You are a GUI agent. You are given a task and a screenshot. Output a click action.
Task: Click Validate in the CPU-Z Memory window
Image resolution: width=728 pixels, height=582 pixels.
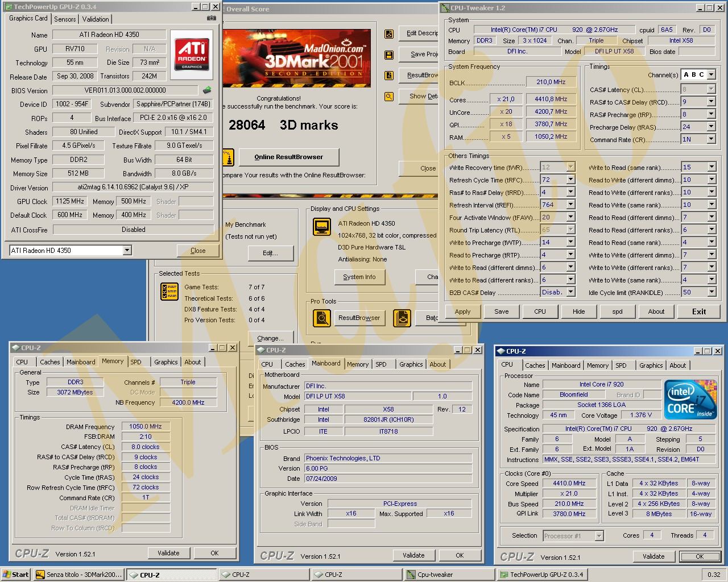click(168, 552)
